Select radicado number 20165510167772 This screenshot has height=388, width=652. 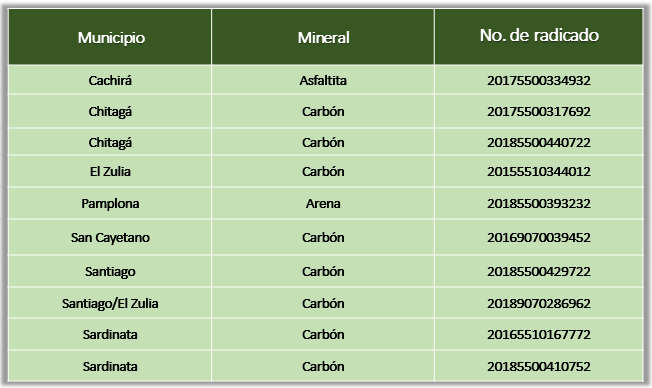[x=539, y=334]
